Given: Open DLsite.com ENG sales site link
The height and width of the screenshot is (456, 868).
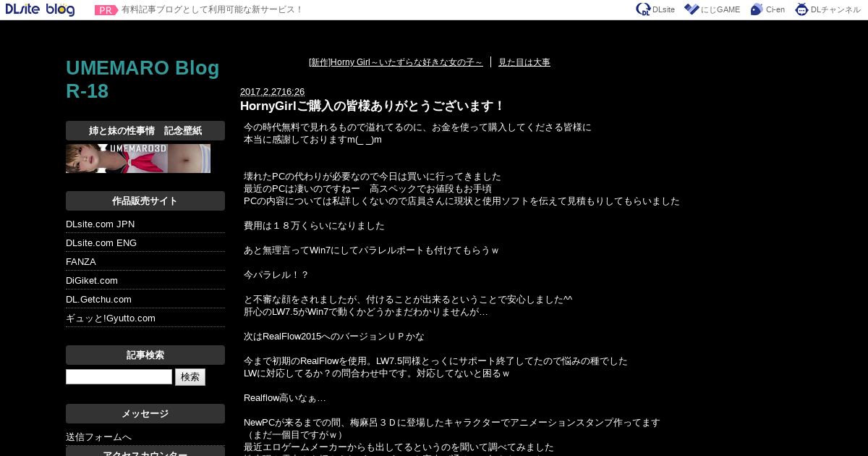Looking at the screenshot, I should point(101,243).
